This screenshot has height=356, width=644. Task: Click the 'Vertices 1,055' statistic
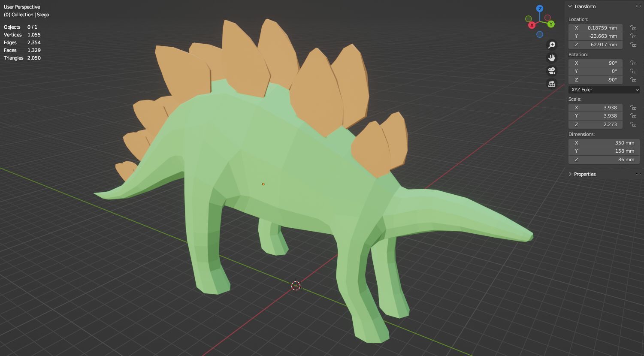tap(22, 35)
